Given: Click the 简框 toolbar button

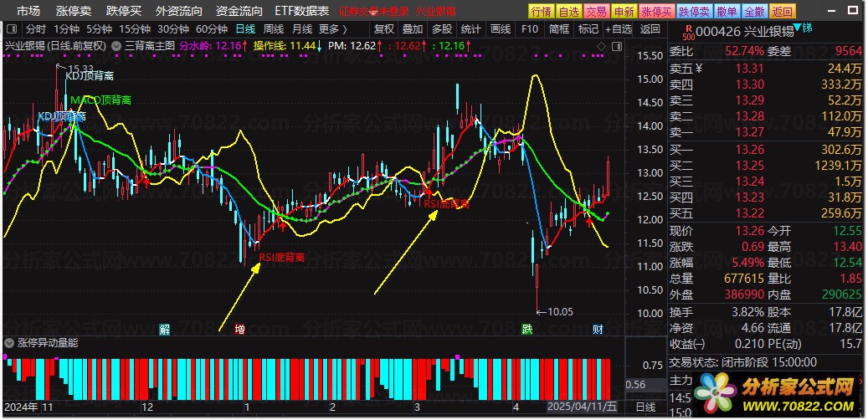Looking at the screenshot, I should pyautogui.click(x=559, y=29).
